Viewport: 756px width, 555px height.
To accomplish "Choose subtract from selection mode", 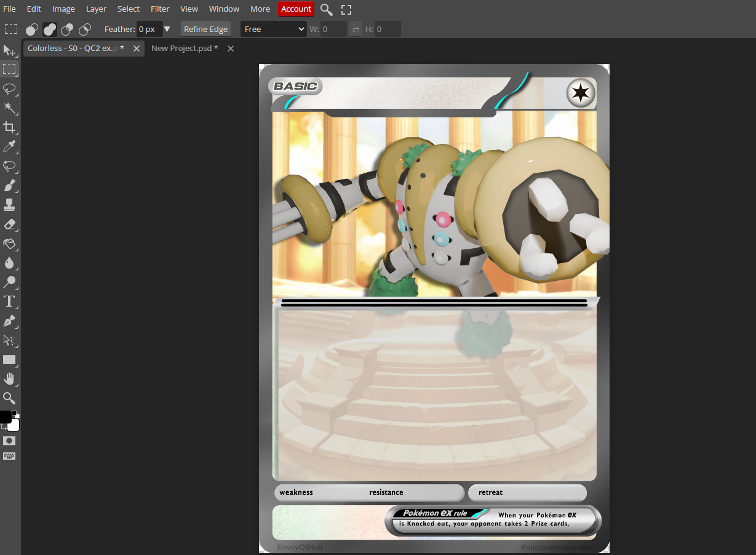I will [68, 29].
